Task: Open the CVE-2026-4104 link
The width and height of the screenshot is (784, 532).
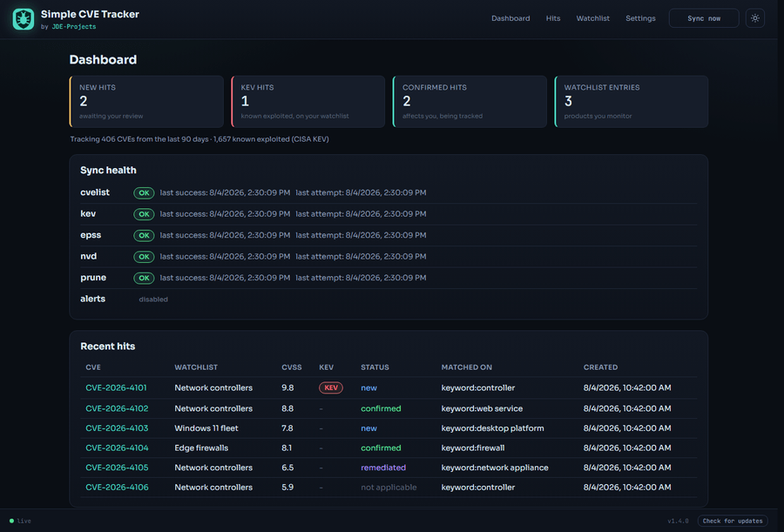Action: pyautogui.click(x=117, y=448)
